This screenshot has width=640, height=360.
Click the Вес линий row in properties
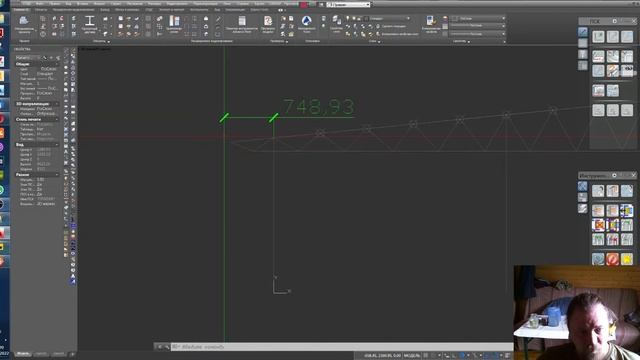tap(38, 89)
